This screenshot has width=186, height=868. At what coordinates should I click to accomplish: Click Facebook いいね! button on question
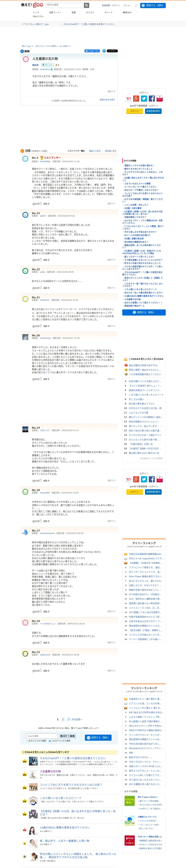coord(92,51)
